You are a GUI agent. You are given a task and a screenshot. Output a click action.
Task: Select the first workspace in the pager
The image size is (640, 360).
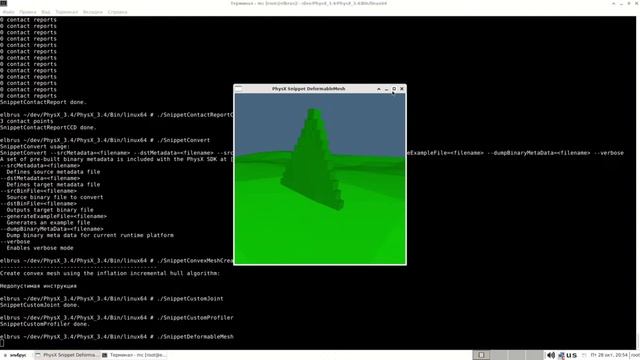(x=482, y=355)
